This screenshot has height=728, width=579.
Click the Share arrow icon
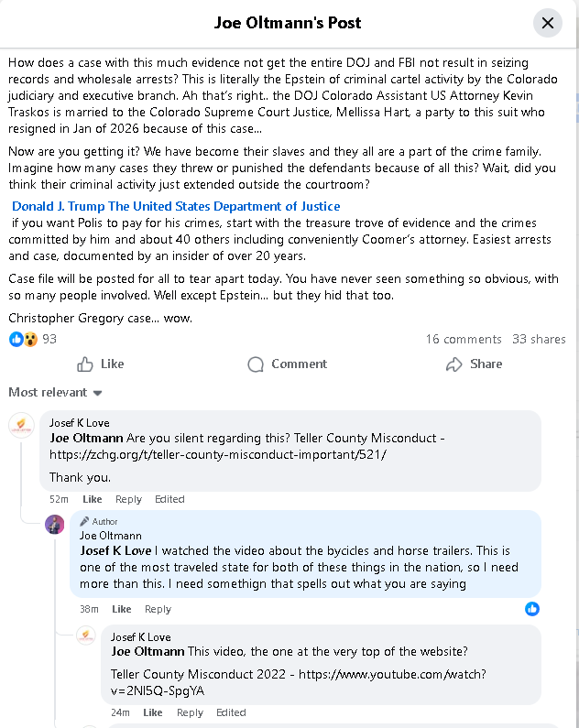453,364
